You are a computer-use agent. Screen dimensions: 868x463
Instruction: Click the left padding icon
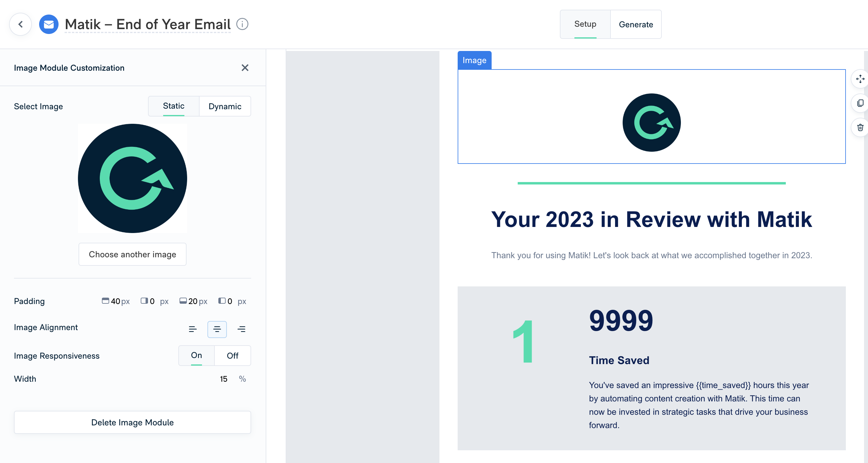222,301
